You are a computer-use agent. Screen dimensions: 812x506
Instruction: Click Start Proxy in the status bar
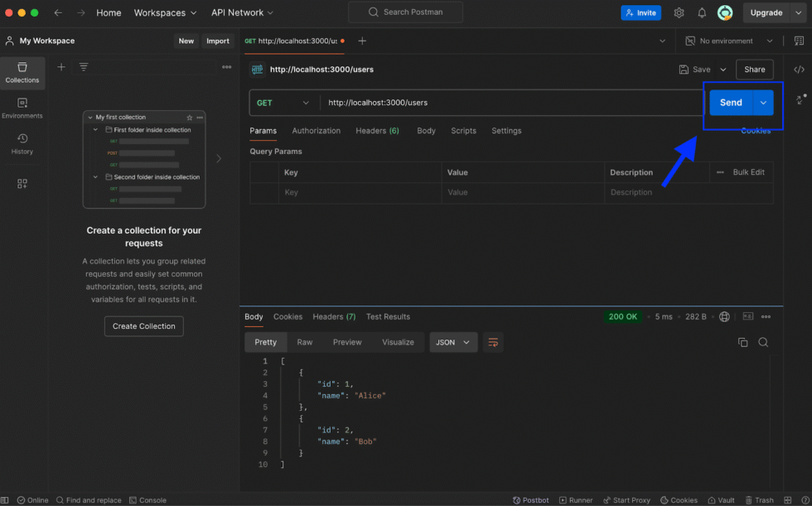tap(626, 500)
